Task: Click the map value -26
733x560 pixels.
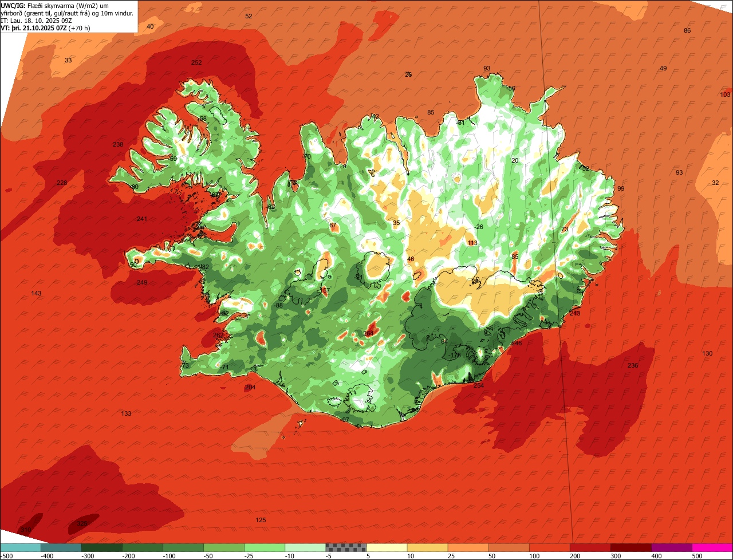Action: coord(479,227)
